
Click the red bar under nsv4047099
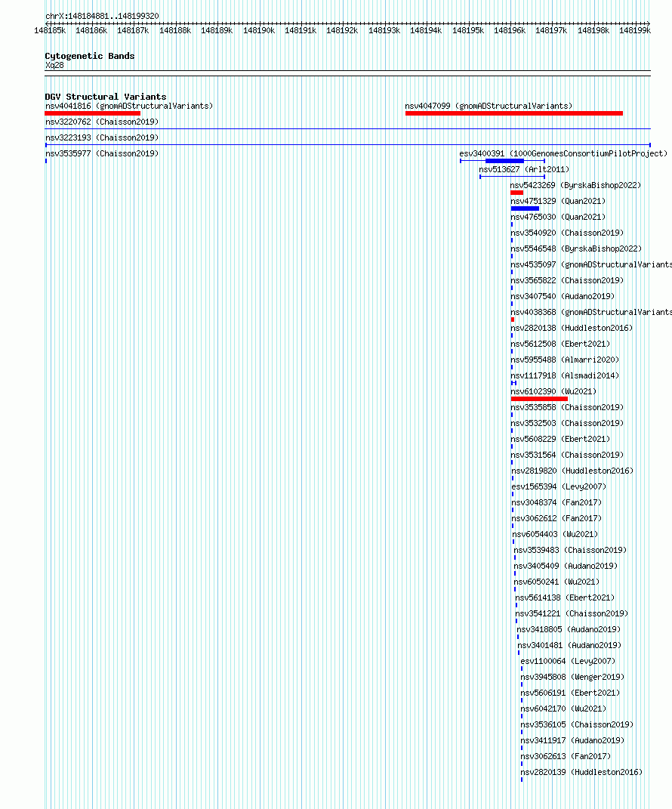point(513,113)
